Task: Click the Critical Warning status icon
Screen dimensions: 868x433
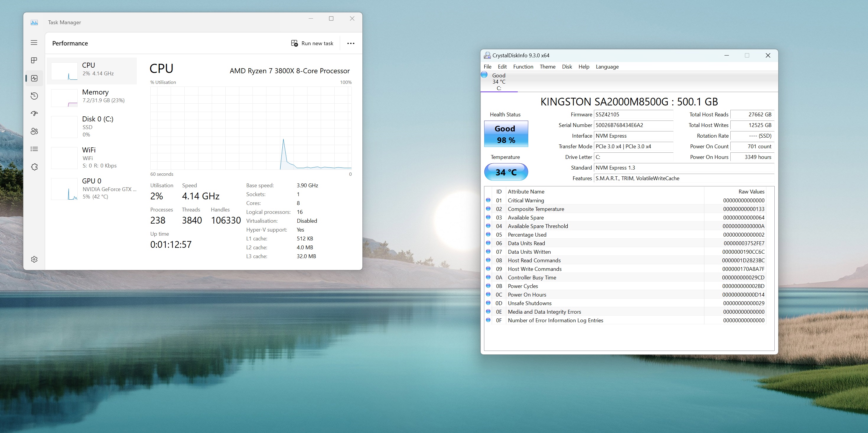Action: [x=488, y=200]
